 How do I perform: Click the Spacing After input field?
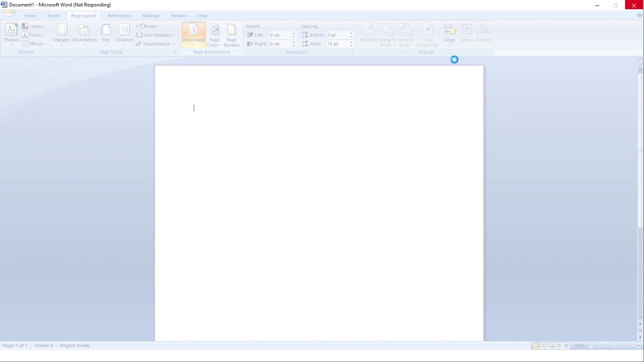click(337, 44)
